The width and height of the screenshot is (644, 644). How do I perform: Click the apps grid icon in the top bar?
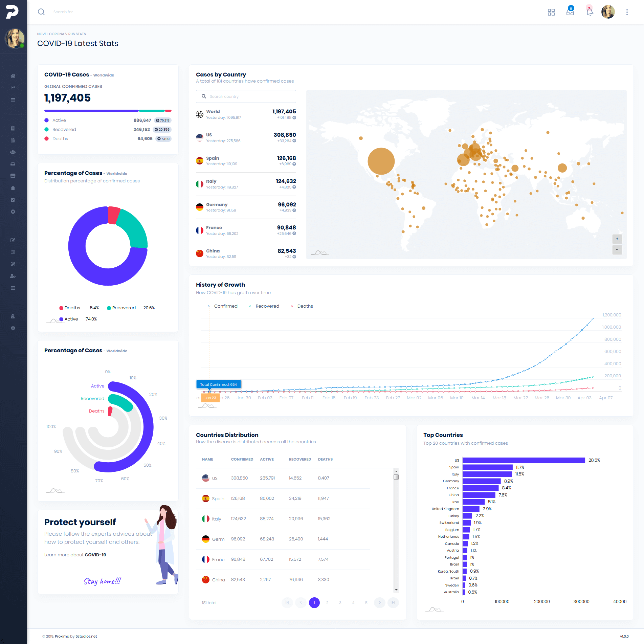point(551,12)
